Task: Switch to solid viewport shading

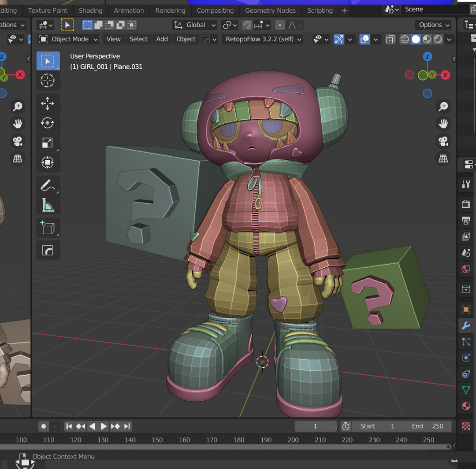Action: pyautogui.click(x=416, y=39)
